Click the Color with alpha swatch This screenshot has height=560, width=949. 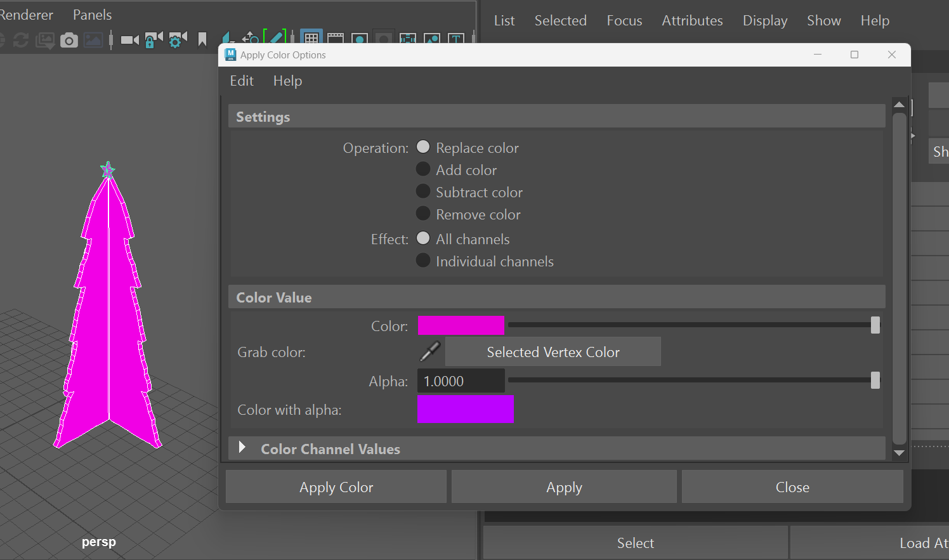point(466,409)
